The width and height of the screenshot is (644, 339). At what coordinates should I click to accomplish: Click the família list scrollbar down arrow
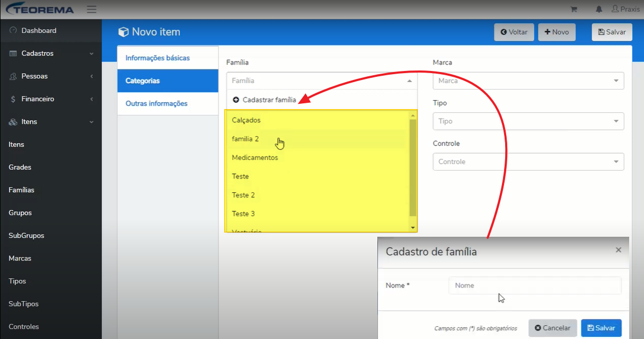tap(413, 227)
